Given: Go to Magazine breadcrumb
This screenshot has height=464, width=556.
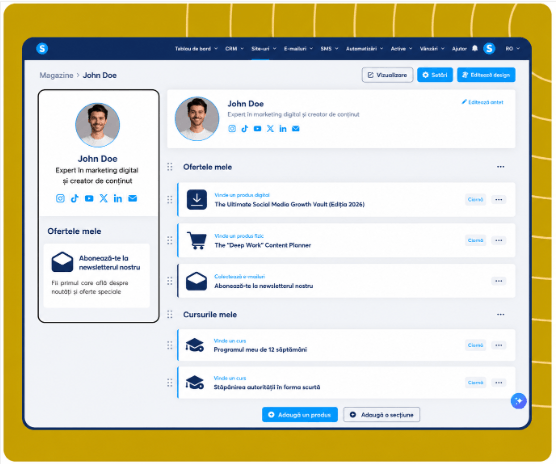Looking at the screenshot, I should [x=56, y=75].
